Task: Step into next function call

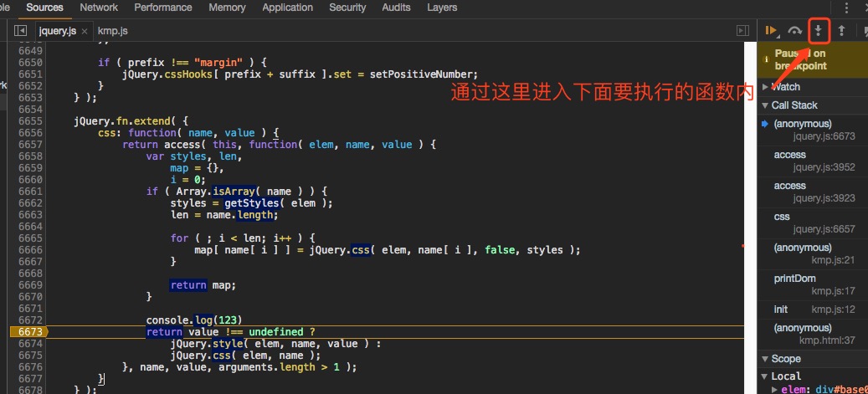Action: tap(819, 31)
